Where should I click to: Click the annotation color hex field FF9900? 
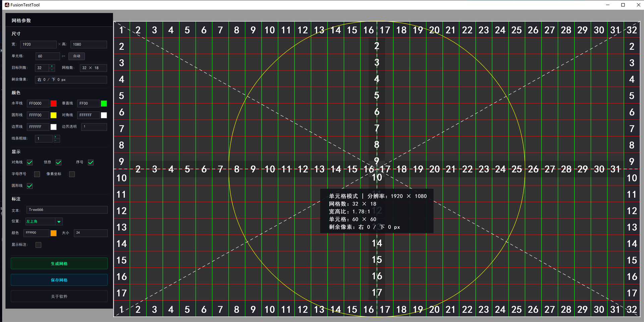(x=36, y=233)
